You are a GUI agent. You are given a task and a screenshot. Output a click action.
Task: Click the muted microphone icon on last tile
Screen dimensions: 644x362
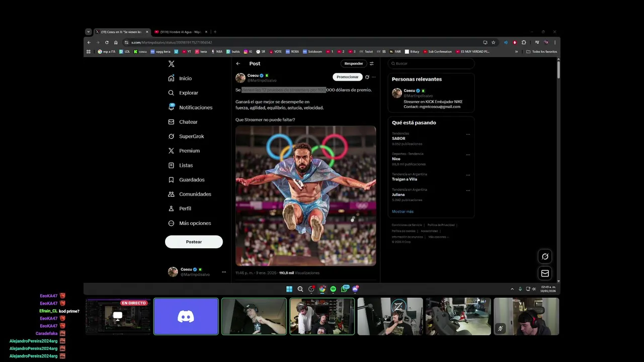point(500,329)
